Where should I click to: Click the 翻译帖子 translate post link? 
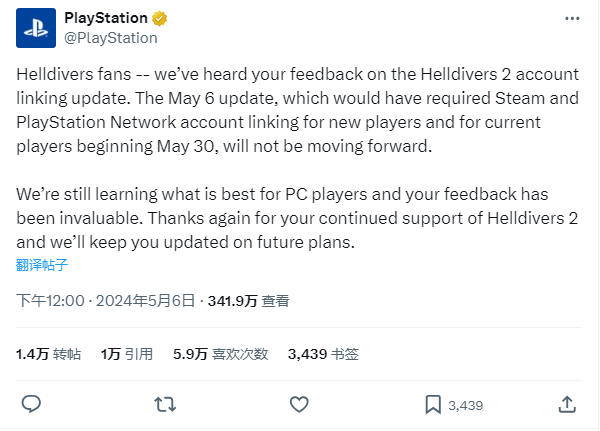tap(42, 265)
